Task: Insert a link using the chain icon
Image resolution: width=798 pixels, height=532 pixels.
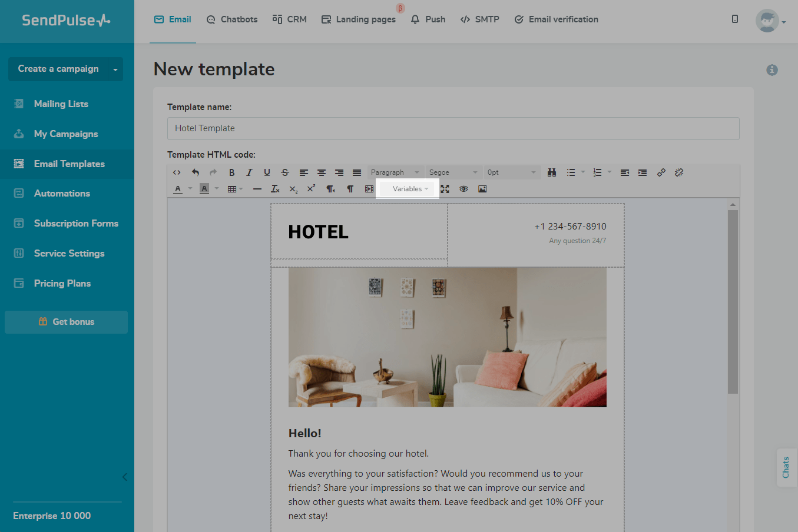Action: 661,172
